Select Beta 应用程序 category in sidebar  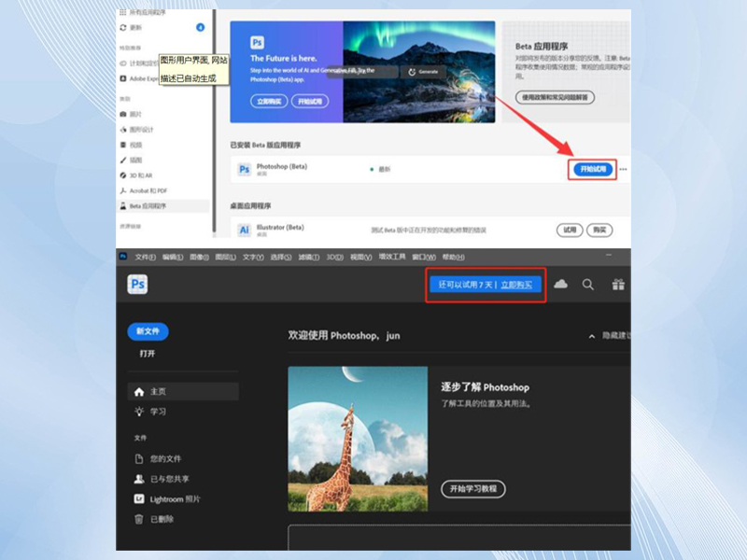pos(148,205)
